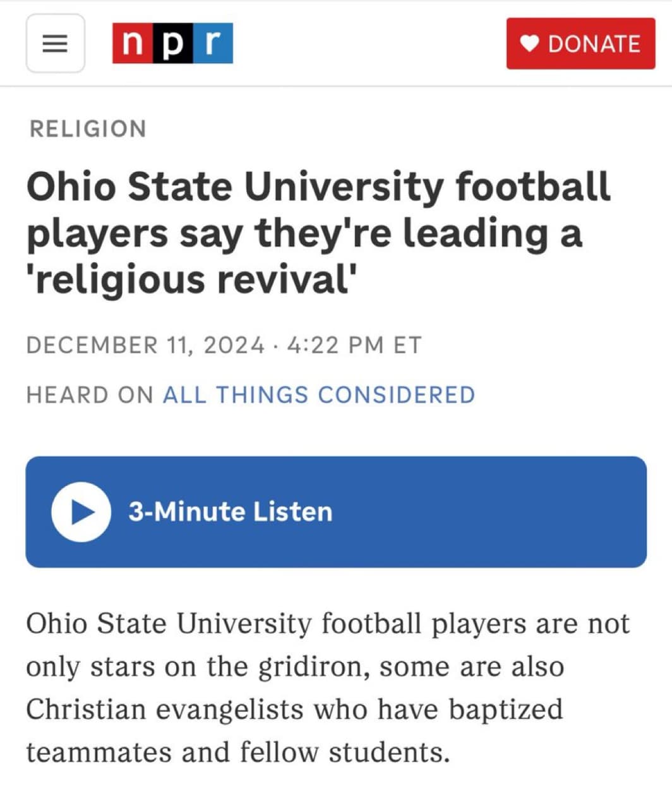Click the December 11, 2024 date

pyautogui.click(x=145, y=346)
